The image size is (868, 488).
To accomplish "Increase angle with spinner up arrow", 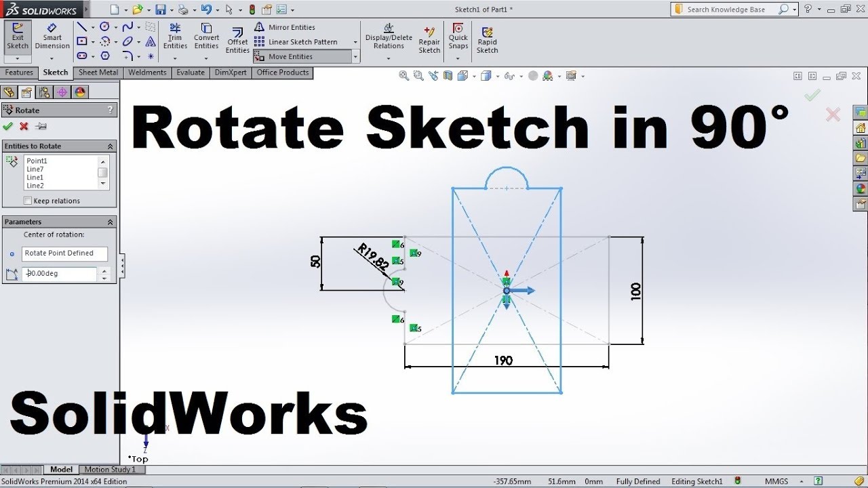I will point(104,271).
